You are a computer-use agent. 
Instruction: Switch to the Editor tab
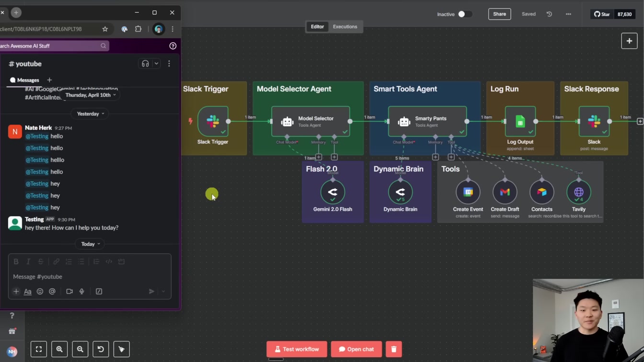[317, 27]
